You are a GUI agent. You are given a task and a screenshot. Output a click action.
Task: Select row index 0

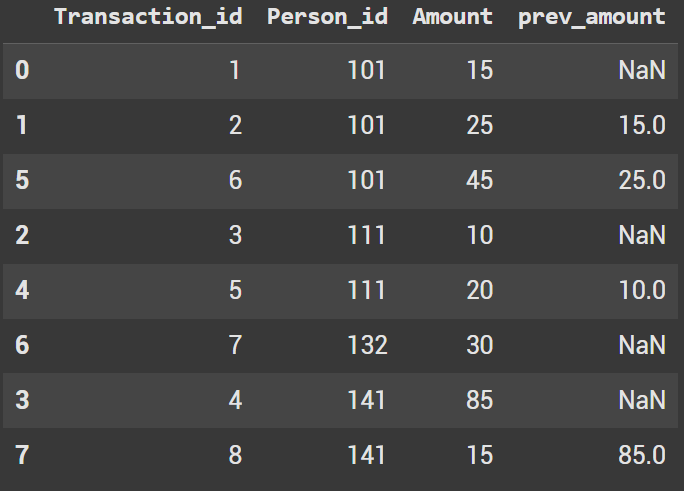point(22,71)
